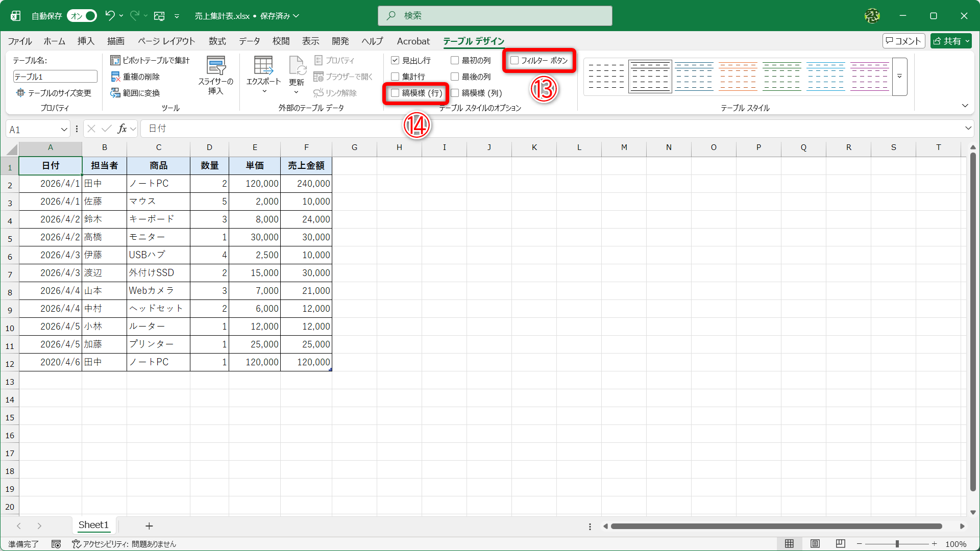Image resolution: width=980 pixels, height=551 pixels.
Task: Switch to Page Break Preview view icon
Action: (841, 544)
